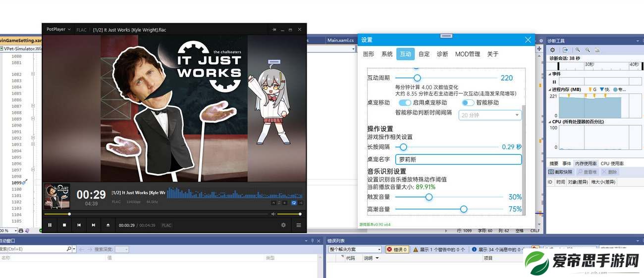Zoom out on diagnostic timeline
644x278 pixels.
coord(588,50)
